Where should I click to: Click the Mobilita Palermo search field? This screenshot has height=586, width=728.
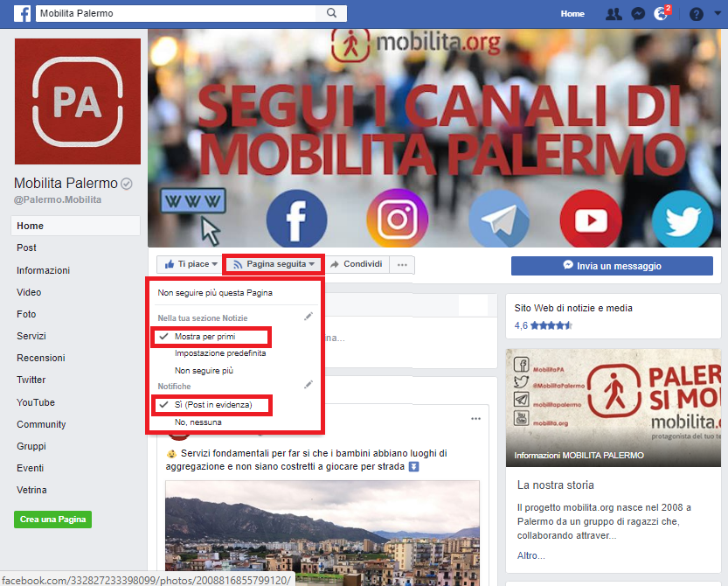pos(177,13)
